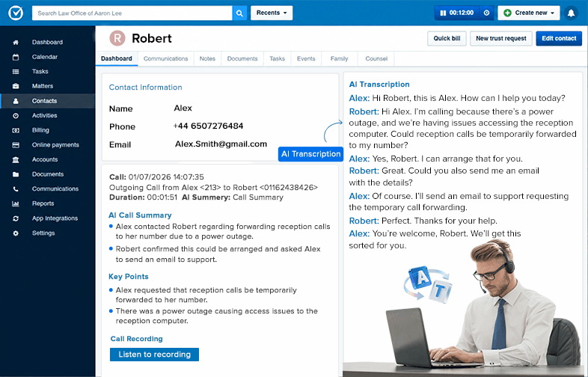588x377 pixels.
Task: Click the green plus icon in Create new
Action: pos(507,13)
